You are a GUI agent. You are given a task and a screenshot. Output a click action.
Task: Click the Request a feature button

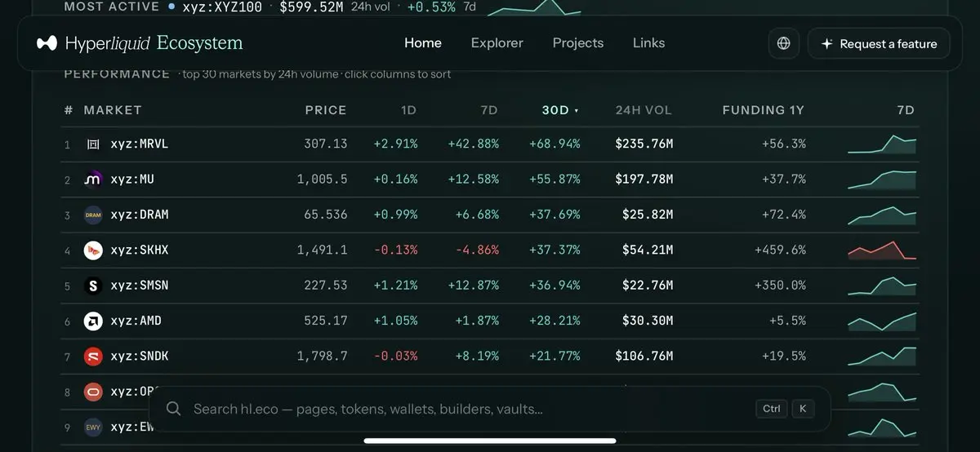(x=879, y=44)
